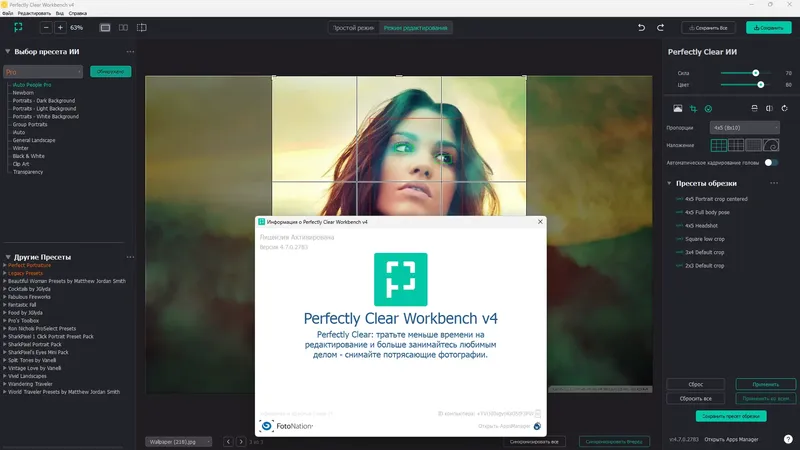The width and height of the screenshot is (800, 450).
Task: Switch to split before/after view
Action: pyautogui.click(x=142, y=28)
